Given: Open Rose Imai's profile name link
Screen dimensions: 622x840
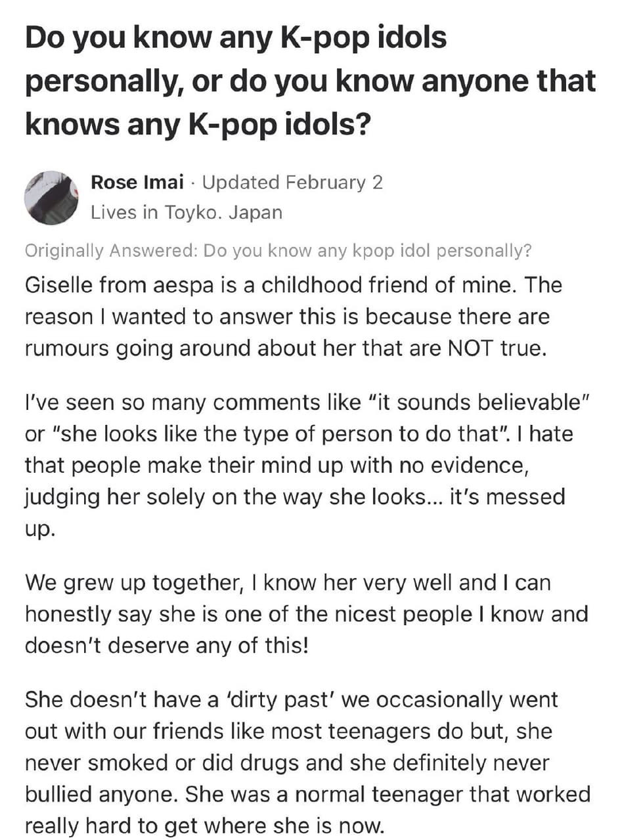Looking at the screenshot, I should pos(137,183).
